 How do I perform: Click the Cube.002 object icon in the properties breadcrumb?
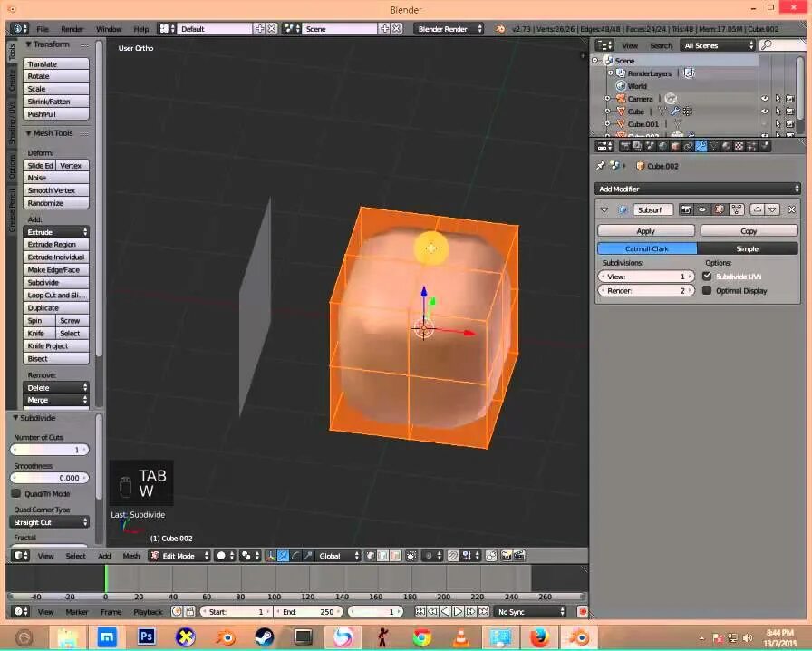coord(640,166)
